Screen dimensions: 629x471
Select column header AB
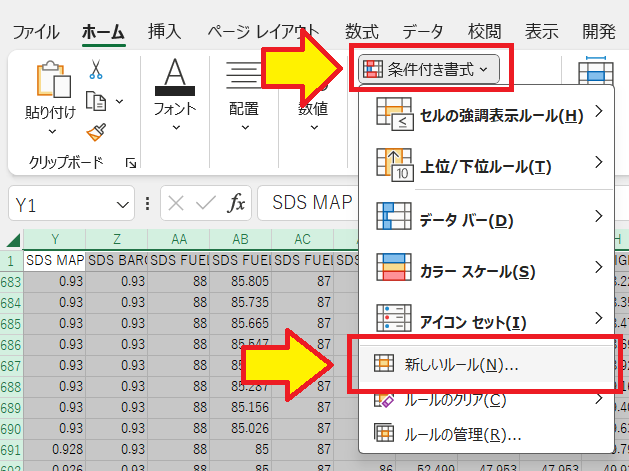(x=238, y=239)
